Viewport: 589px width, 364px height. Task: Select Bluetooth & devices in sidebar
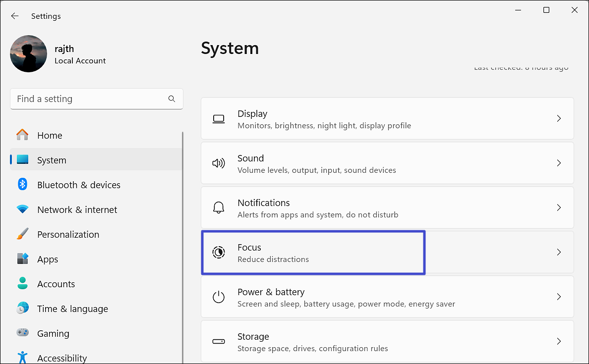click(78, 185)
